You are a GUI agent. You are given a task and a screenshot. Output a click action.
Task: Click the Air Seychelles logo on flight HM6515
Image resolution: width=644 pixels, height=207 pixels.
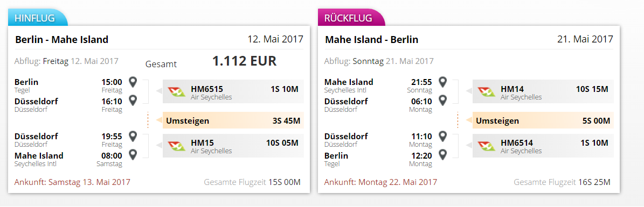pyautogui.click(x=177, y=91)
